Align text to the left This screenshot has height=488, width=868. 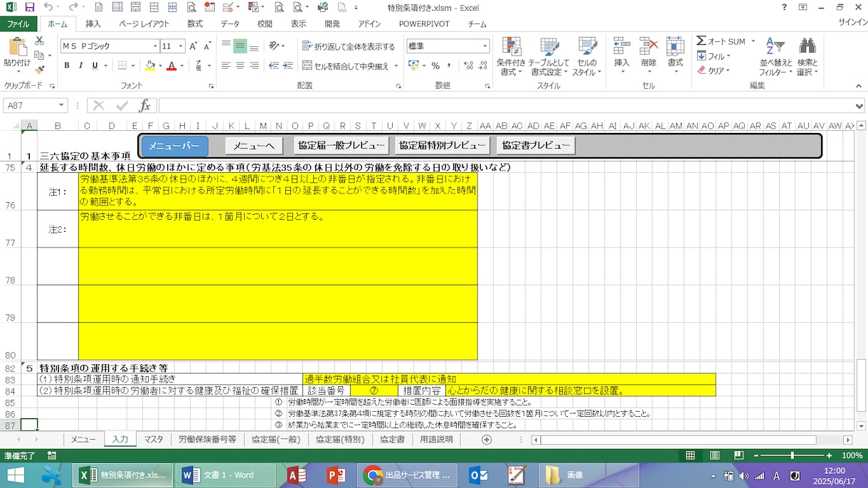[226, 65]
